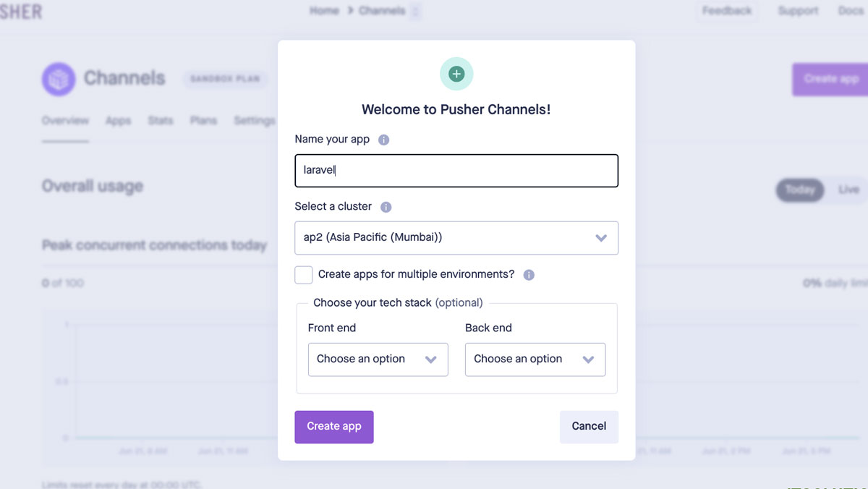Click the Back end dropdown chevron
The height and width of the screenshot is (489, 868).
589,360
